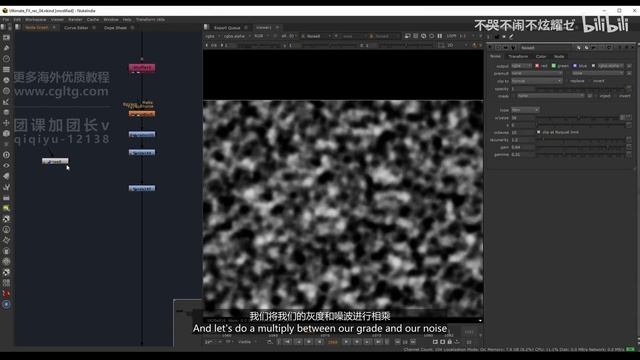Open Draw nodes toolbar menu
This screenshot has height=360, width=640.
(6, 48)
